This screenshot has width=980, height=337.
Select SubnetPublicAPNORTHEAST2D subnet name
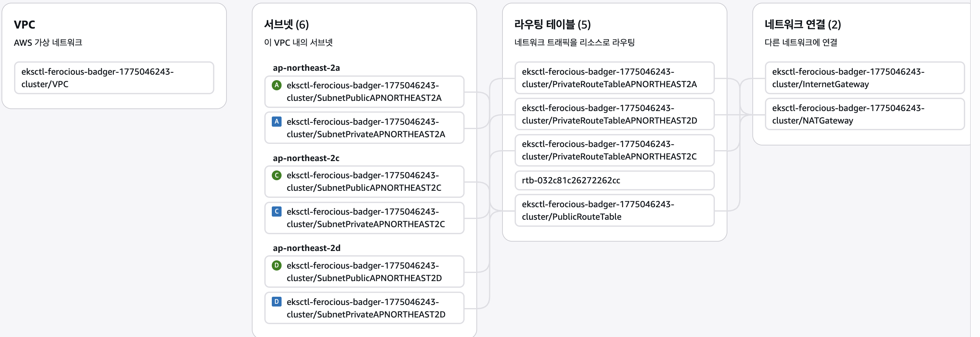[364, 272]
